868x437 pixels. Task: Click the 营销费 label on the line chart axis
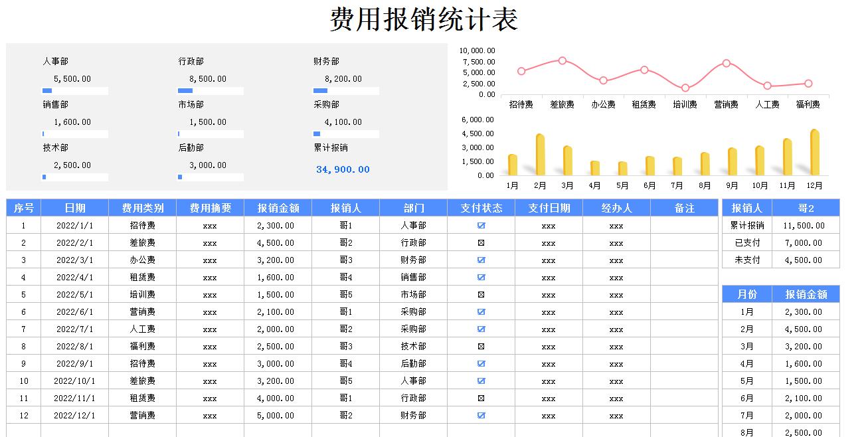(726, 104)
